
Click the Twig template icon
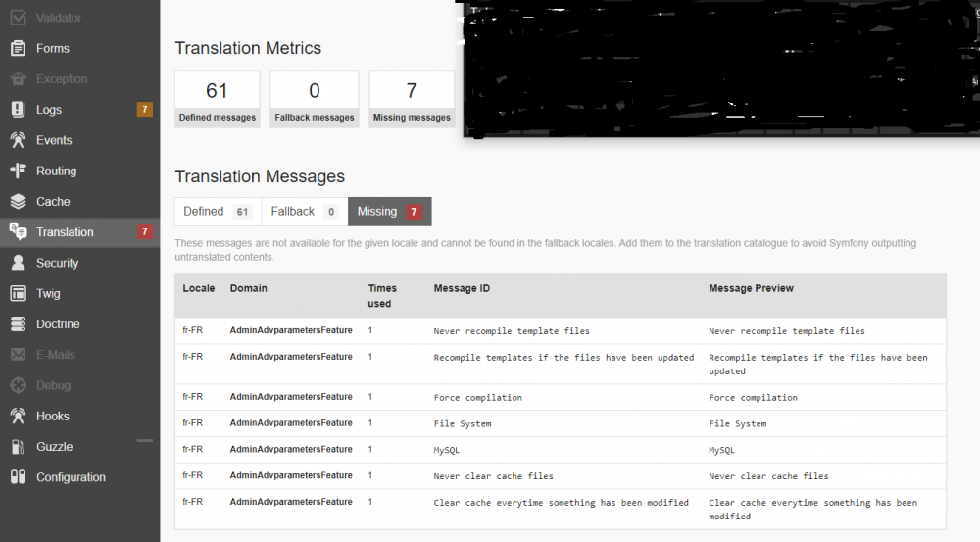[x=18, y=293]
